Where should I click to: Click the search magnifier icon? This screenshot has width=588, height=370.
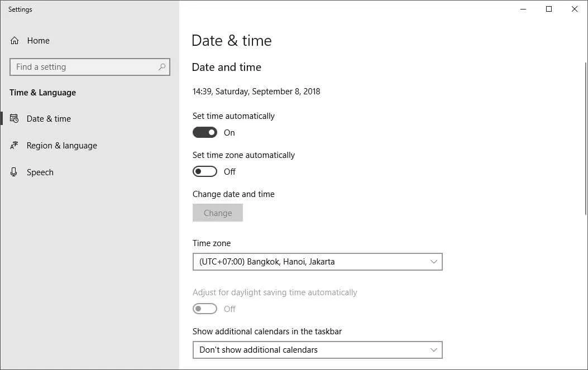click(162, 67)
